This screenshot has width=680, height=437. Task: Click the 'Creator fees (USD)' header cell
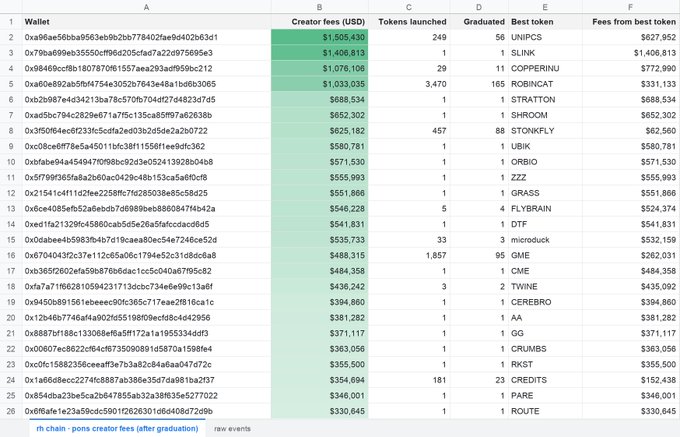click(320, 22)
